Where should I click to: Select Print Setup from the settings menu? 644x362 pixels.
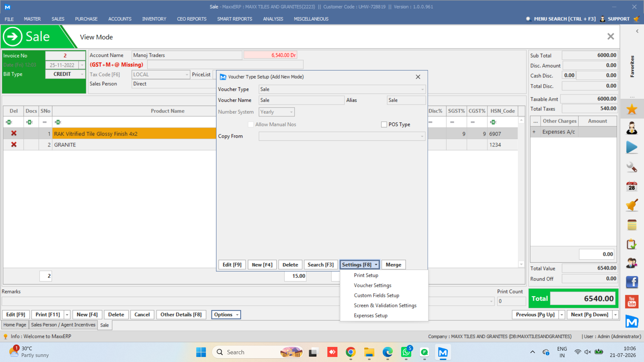point(366,275)
